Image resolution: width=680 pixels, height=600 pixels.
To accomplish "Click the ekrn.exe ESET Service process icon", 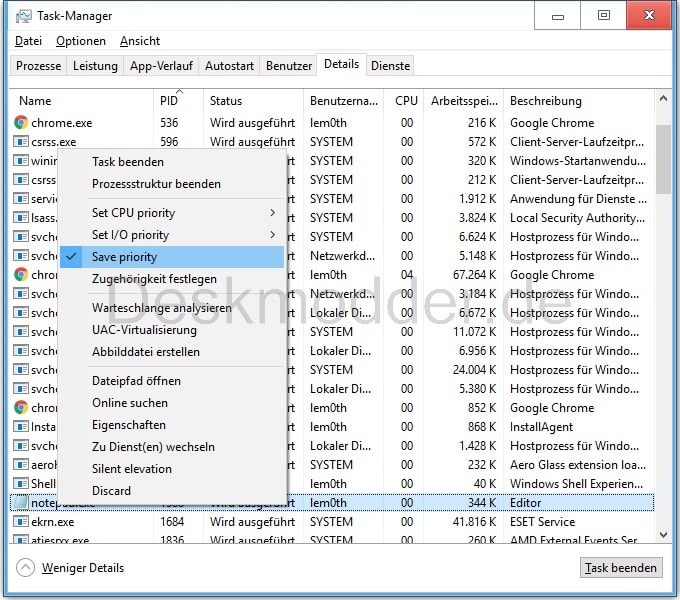I will [x=21, y=522].
